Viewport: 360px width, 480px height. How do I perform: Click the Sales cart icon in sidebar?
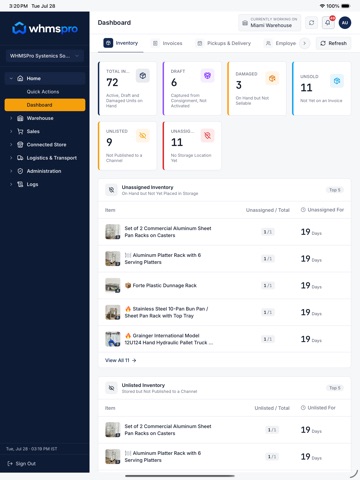coord(20,131)
